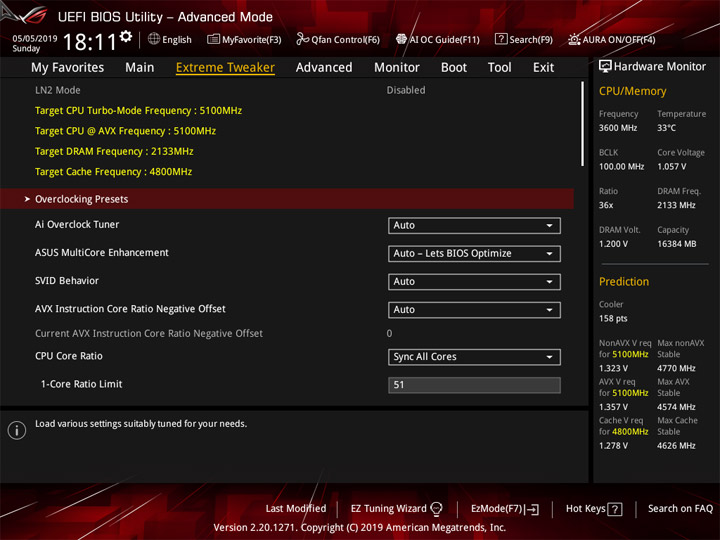The height and width of the screenshot is (540, 720).
Task: Expand the Overclocking Presets submenu
Action: coord(287,199)
